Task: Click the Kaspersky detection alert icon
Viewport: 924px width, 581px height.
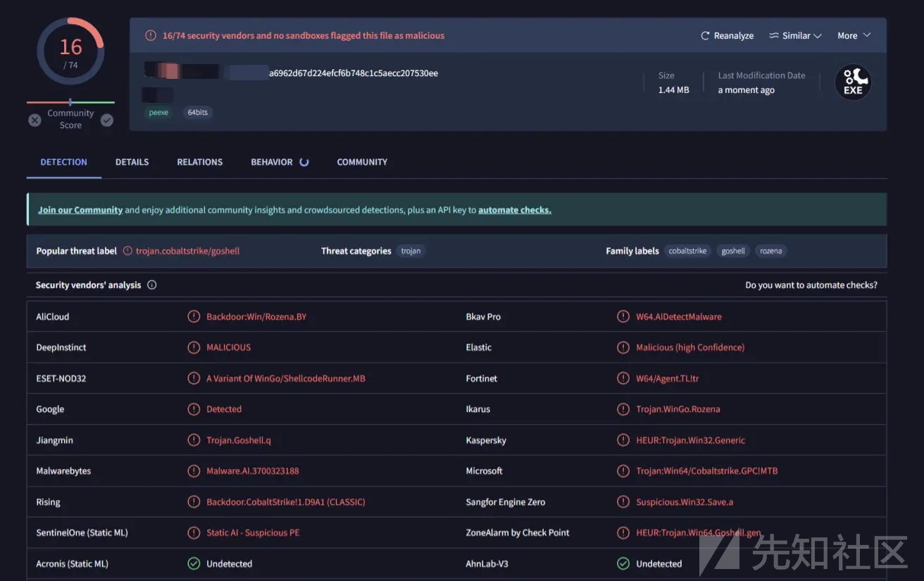Action: [x=623, y=440]
